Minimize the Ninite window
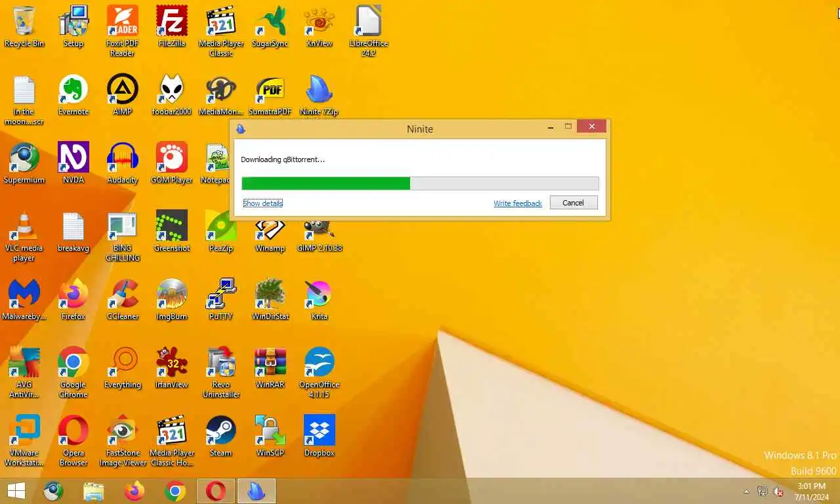Image resolution: width=840 pixels, height=504 pixels. 551,128
